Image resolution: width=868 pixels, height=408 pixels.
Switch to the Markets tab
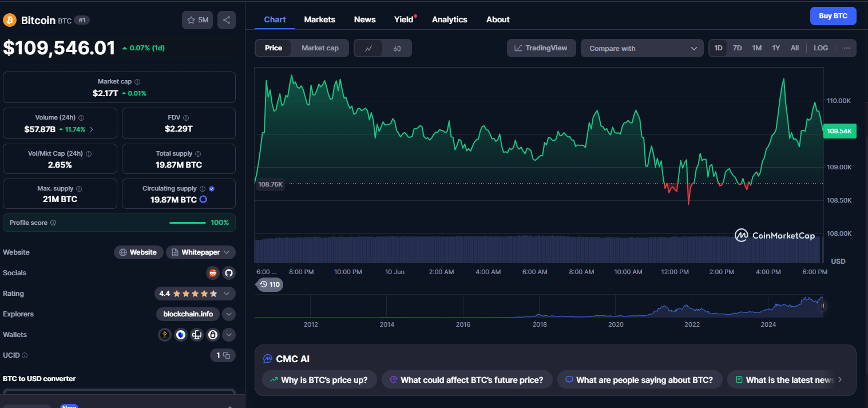(320, 19)
